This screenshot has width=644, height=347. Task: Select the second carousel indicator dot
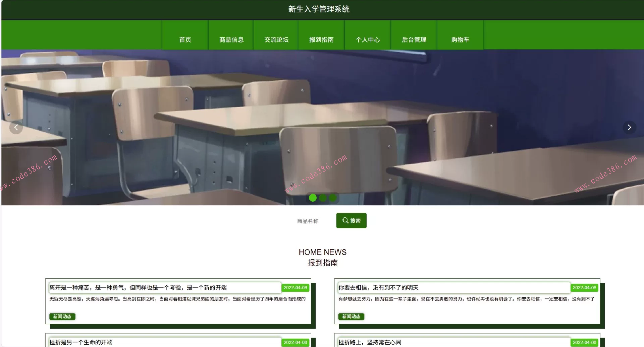323,198
